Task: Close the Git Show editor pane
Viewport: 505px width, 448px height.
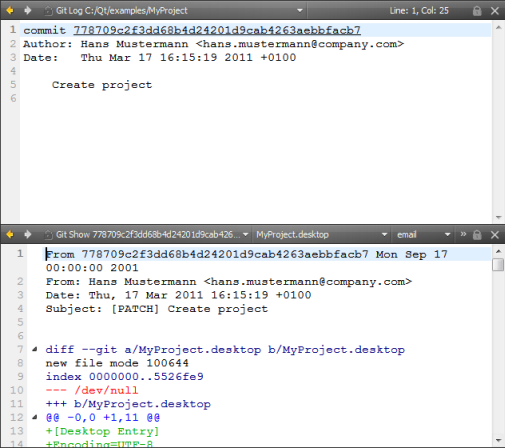Action: pos(495,235)
